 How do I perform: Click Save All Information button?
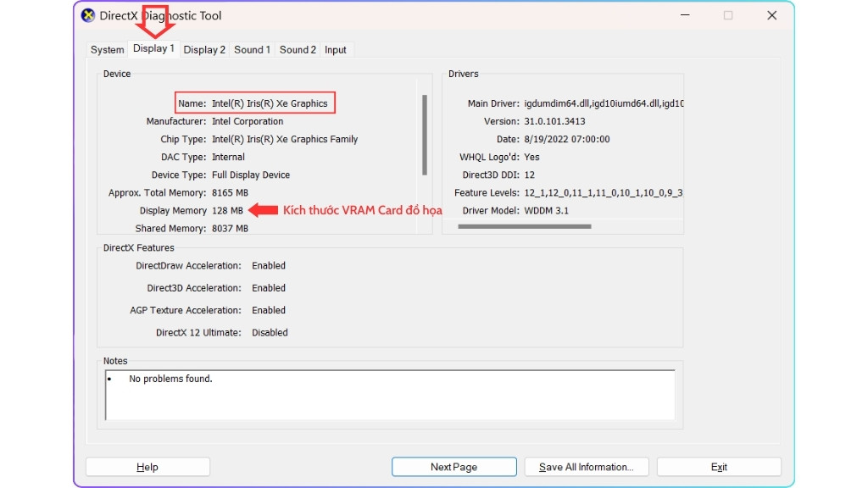tap(586, 466)
